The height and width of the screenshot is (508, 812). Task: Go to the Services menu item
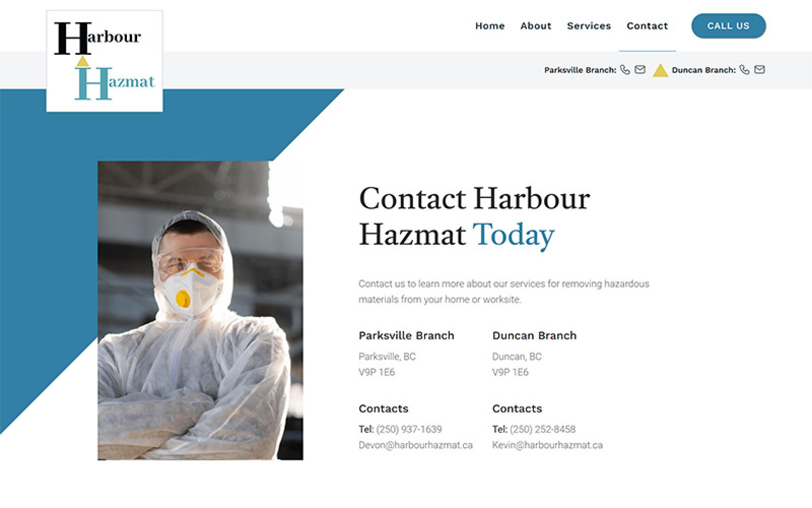pos(589,26)
